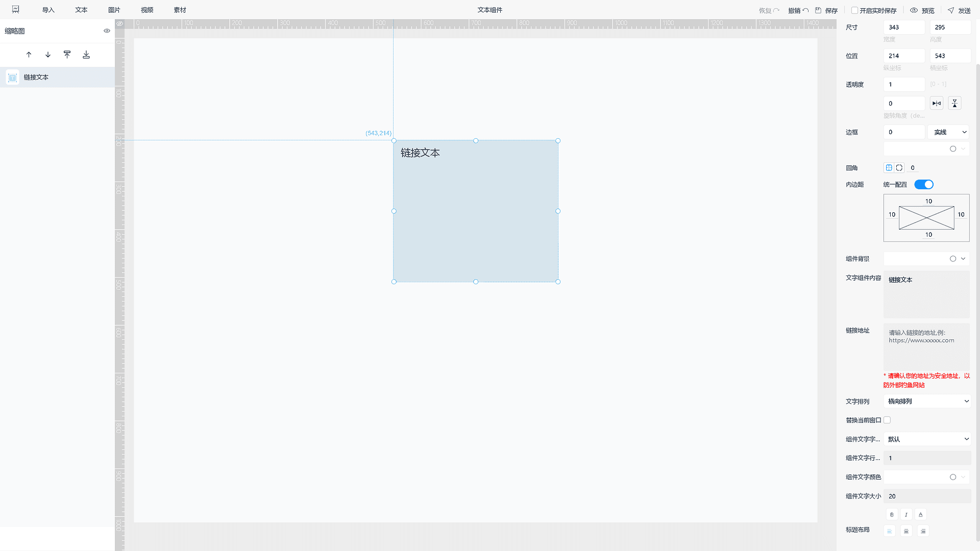Screen dimensions: 980x551
Task: Click the 圆角 radius value field
Action: [913, 168]
